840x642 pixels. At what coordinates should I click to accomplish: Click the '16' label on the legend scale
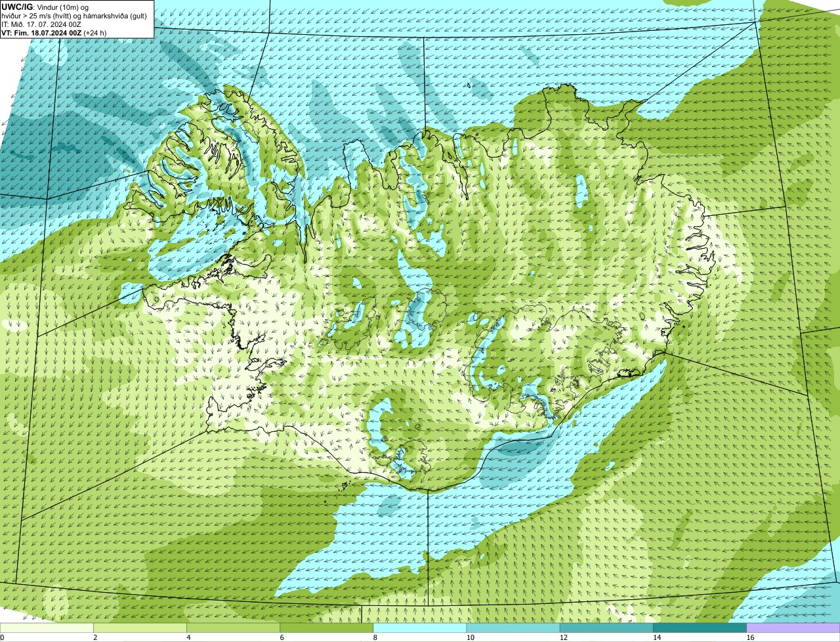coord(750,637)
